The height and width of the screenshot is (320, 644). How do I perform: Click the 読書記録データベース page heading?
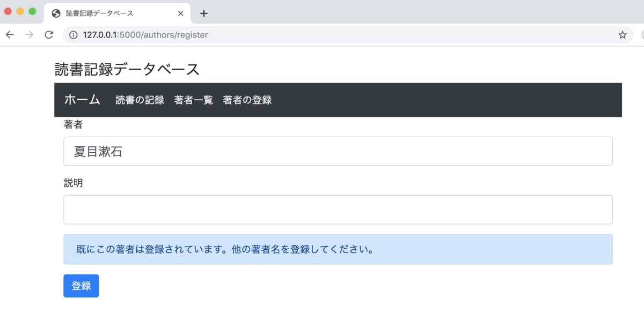(127, 69)
